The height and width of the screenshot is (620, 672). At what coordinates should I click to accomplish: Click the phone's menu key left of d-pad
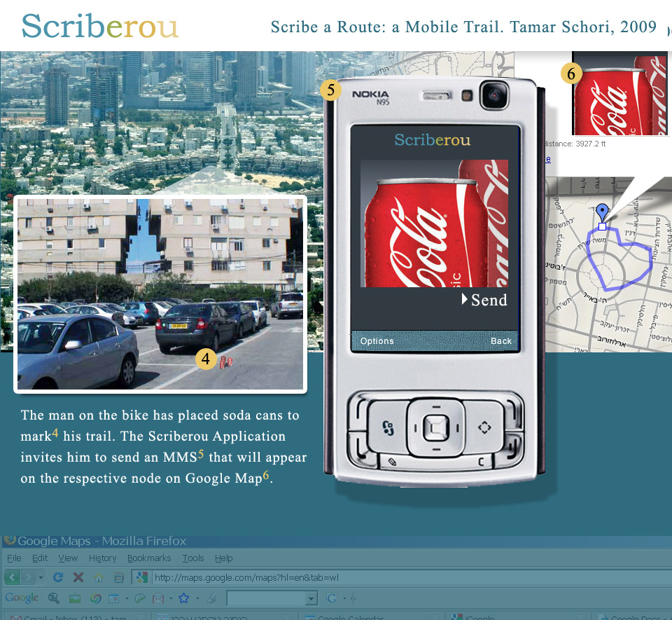tap(387, 427)
